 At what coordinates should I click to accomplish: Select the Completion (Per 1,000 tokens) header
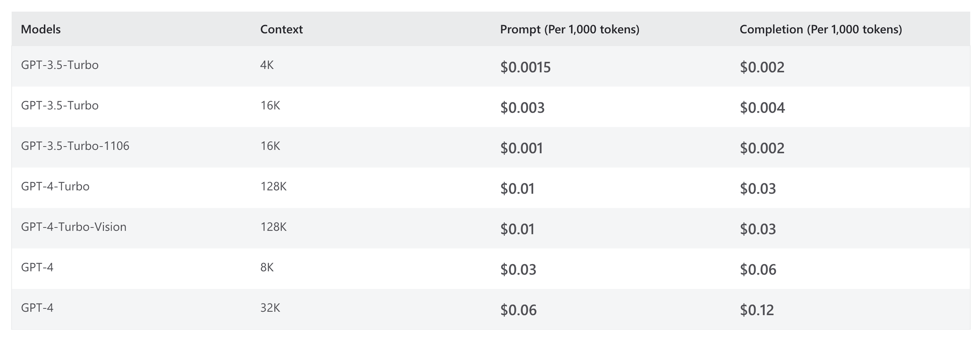click(x=821, y=29)
